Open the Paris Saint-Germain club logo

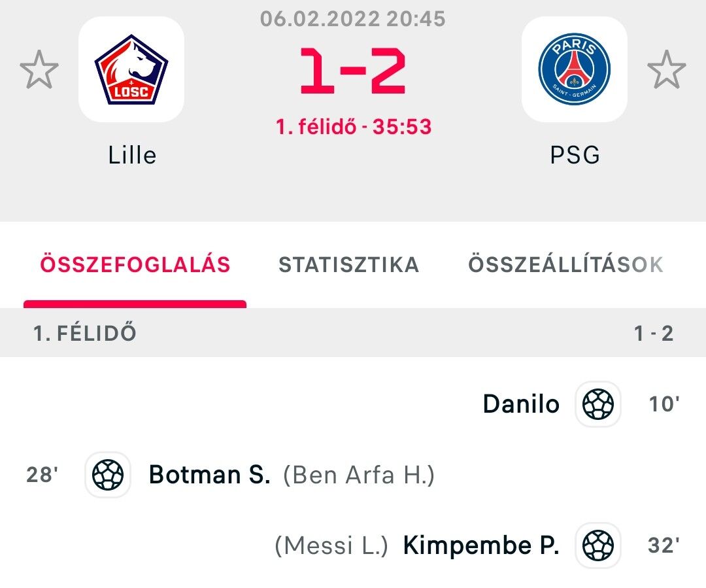click(574, 69)
